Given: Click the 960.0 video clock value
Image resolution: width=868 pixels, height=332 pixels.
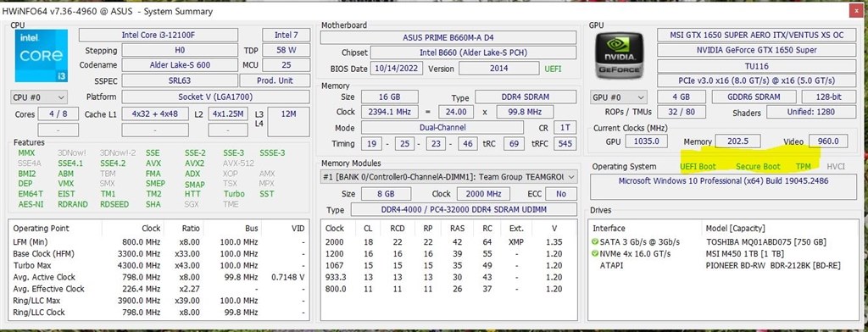Looking at the screenshot, I should (x=828, y=141).
